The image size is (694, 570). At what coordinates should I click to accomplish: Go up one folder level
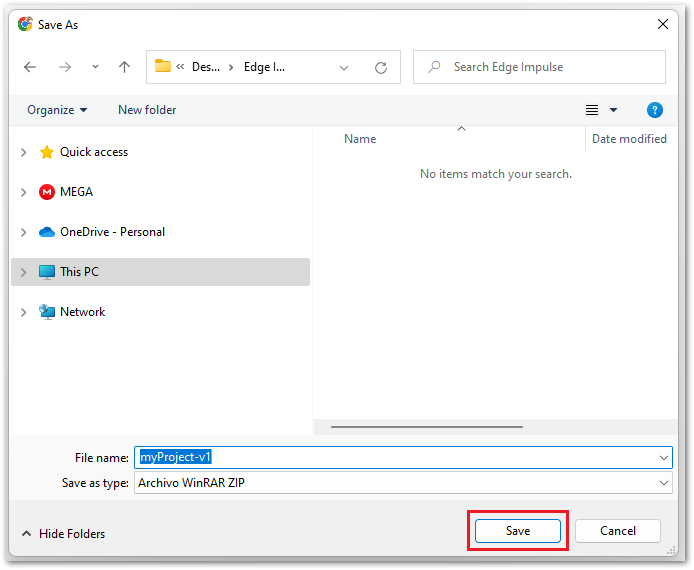click(124, 67)
